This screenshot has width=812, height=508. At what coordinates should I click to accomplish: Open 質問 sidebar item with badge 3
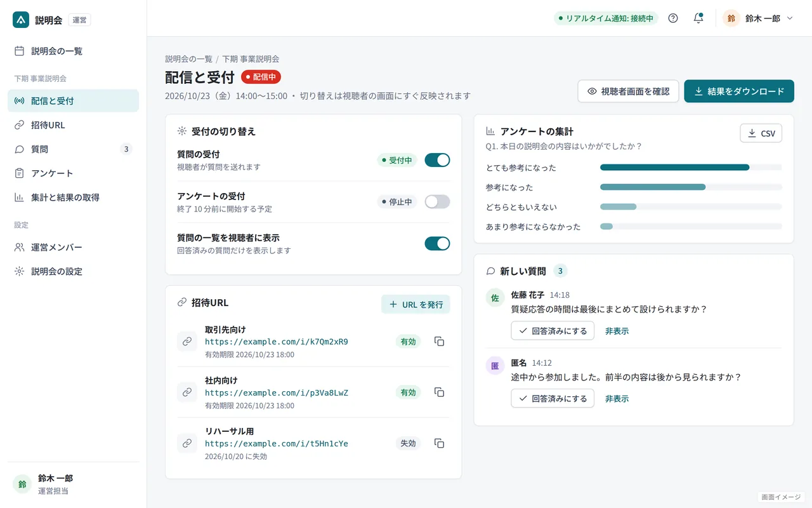point(73,149)
